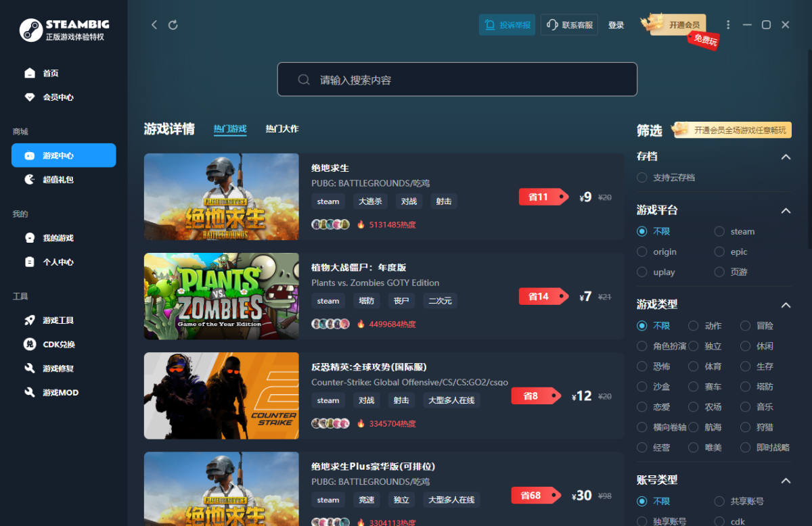
Task: Select the 角色扮演 game type
Action: (641, 346)
